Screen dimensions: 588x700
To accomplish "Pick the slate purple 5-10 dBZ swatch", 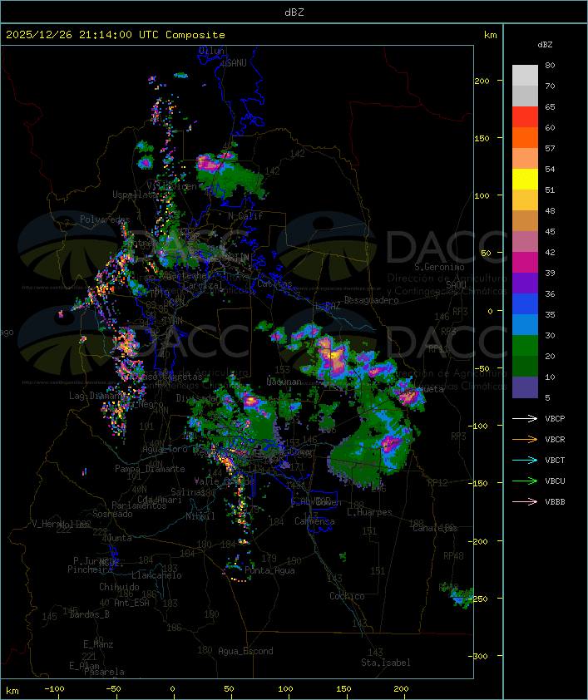I will tap(525, 387).
